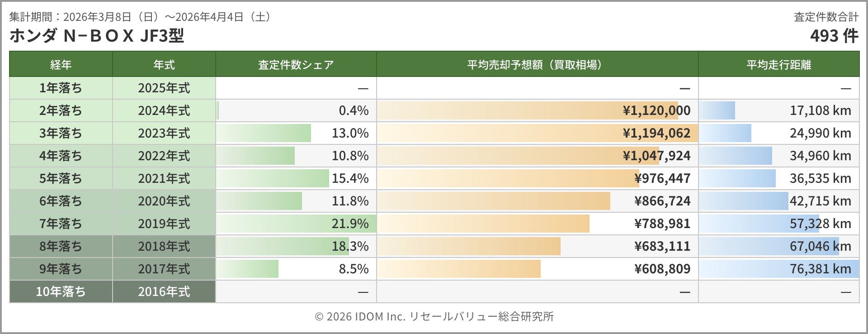This screenshot has width=868, height=334.
Task: Select the ¥683,111 price value
Action: click(x=662, y=246)
